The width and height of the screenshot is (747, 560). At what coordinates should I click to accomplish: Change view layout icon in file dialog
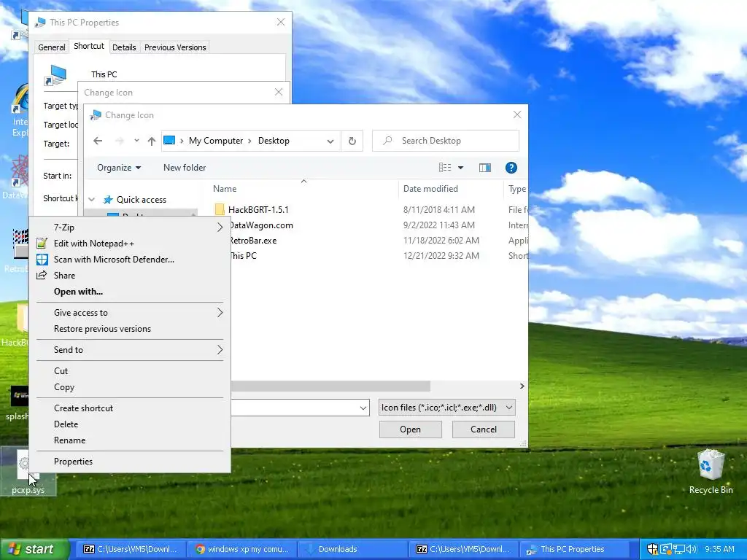click(x=445, y=168)
